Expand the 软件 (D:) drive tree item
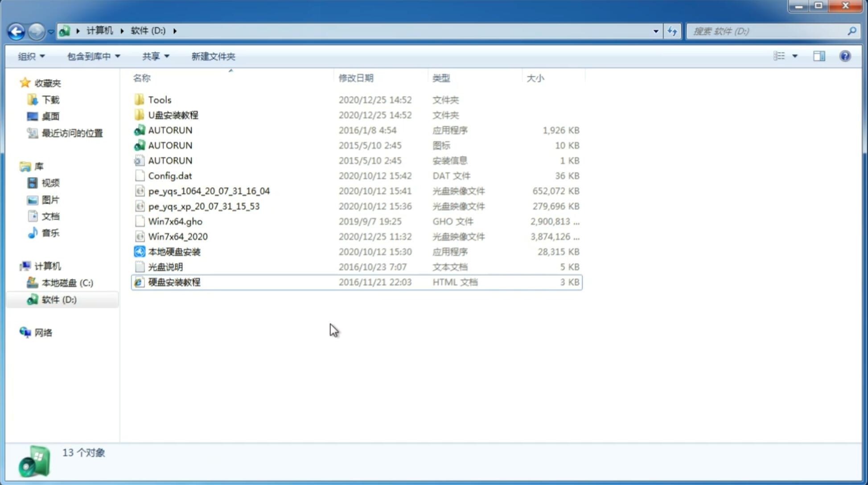Image resolution: width=868 pixels, height=485 pixels. point(17,299)
